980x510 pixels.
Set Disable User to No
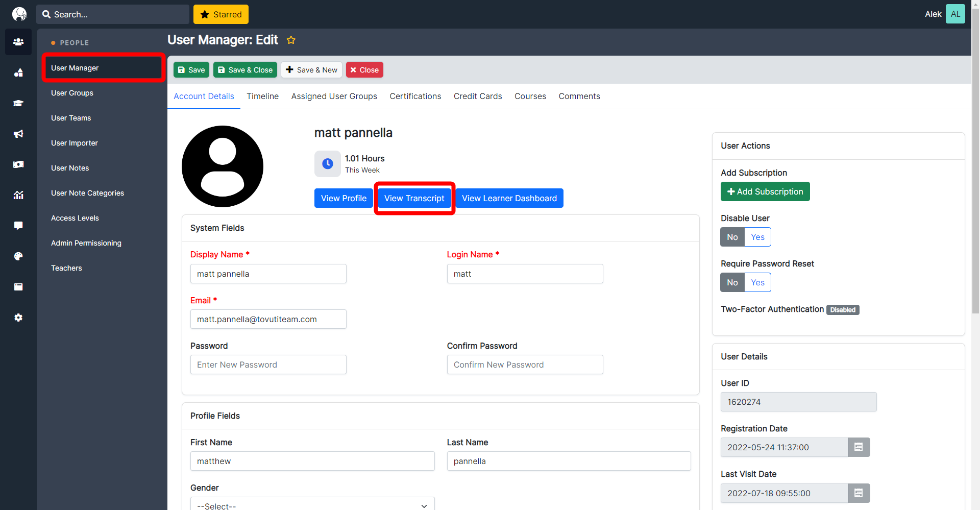(x=732, y=237)
